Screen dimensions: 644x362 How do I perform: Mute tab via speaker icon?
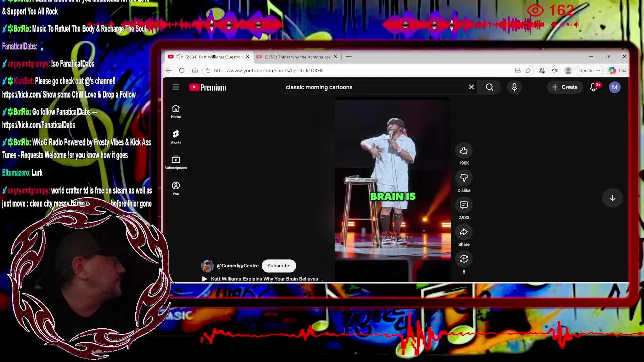click(179, 57)
